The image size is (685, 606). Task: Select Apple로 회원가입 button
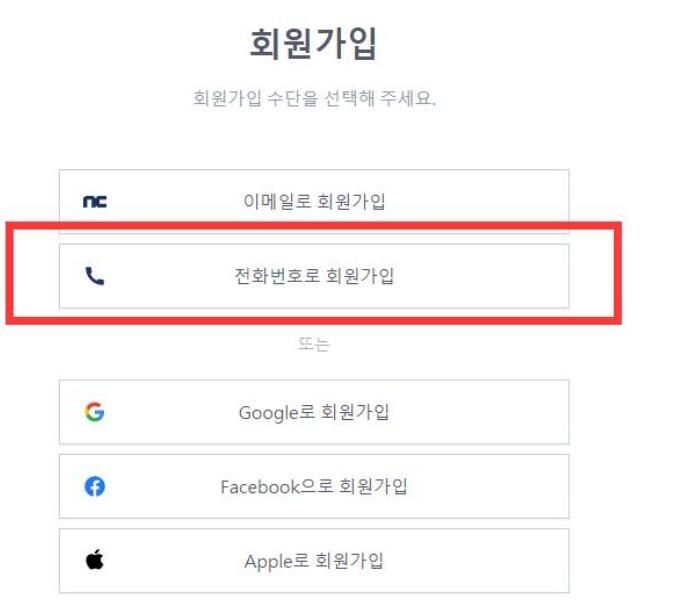314,561
